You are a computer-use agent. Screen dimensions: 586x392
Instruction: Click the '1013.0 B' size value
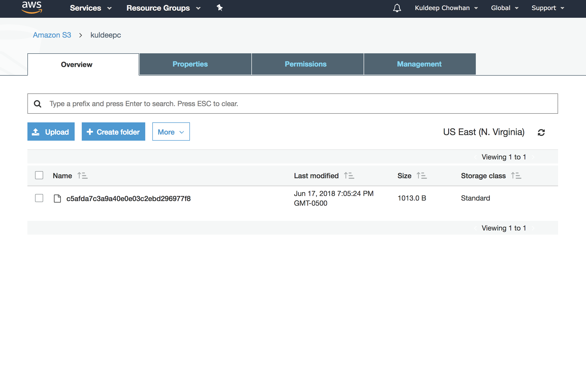point(412,198)
